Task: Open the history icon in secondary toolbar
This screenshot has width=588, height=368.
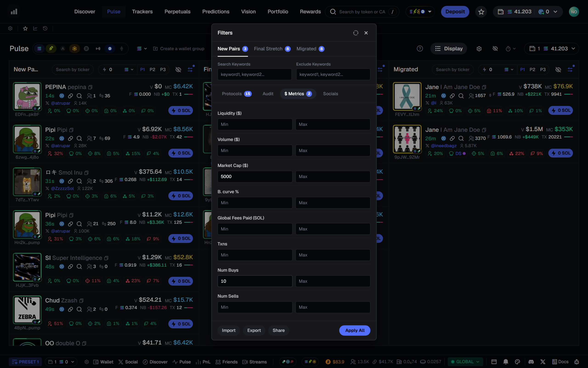Action: click(45, 29)
